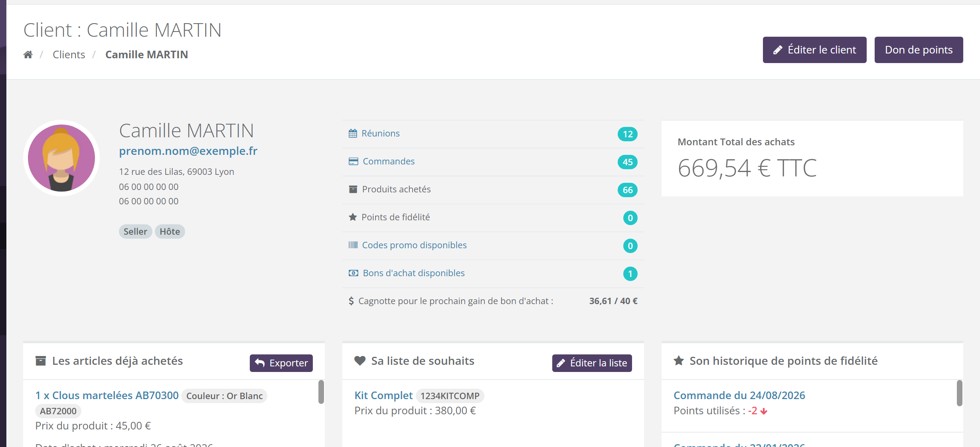Click the Réunions count badge 12
Image resolution: width=980 pixels, height=447 pixels.
tap(627, 134)
